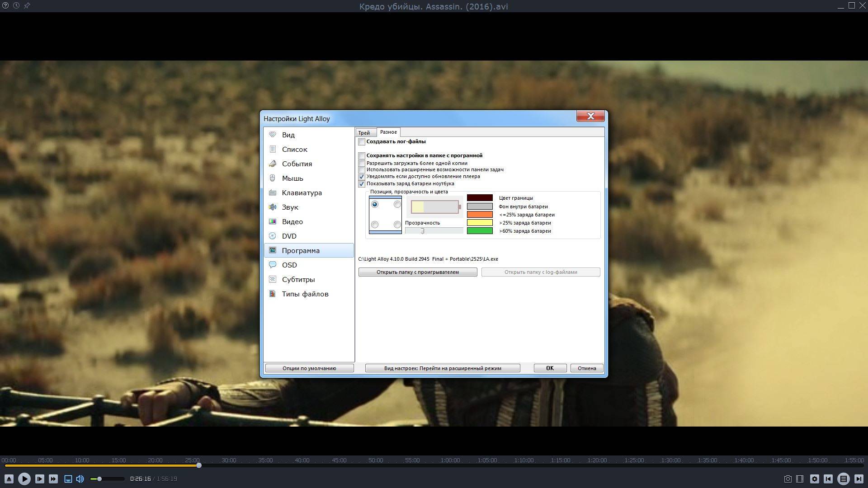
Task: Pick the <=25% заряда батареи orange swatch
Action: (x=480, y=215)
